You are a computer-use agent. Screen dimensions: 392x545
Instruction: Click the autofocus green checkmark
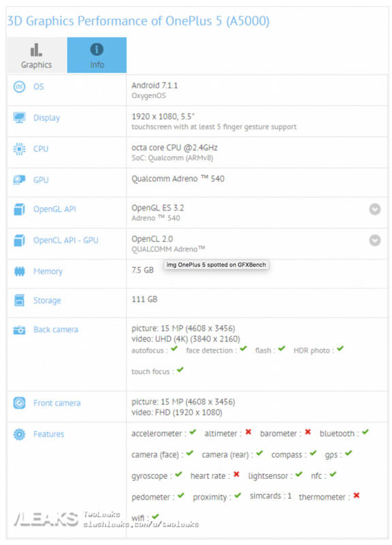tap(174, 349)
